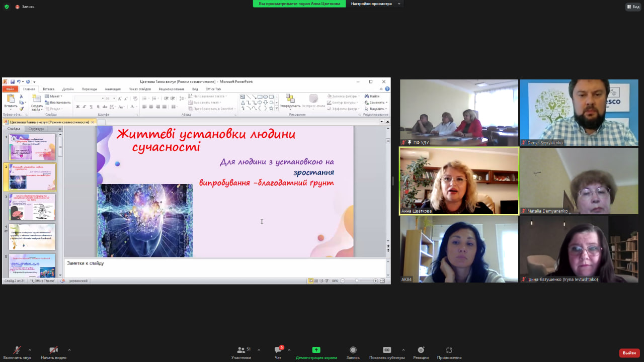
Task: Select slide 3 thumbnail in panel
Action: coord(32,207)
